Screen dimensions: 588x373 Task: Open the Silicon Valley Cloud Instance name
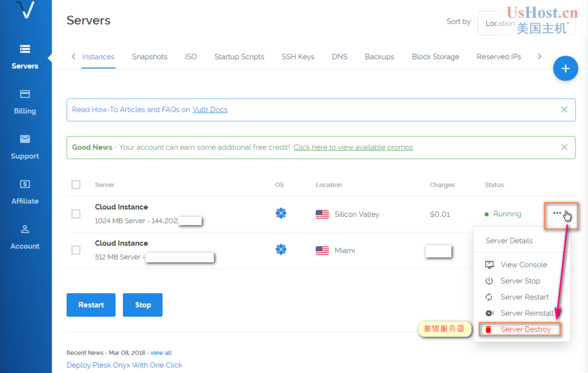(122, 207)
